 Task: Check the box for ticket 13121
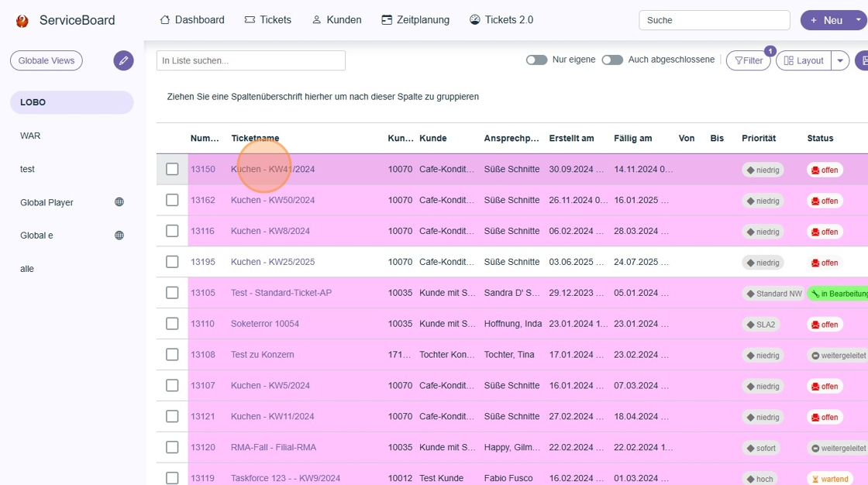pos(172,416)
